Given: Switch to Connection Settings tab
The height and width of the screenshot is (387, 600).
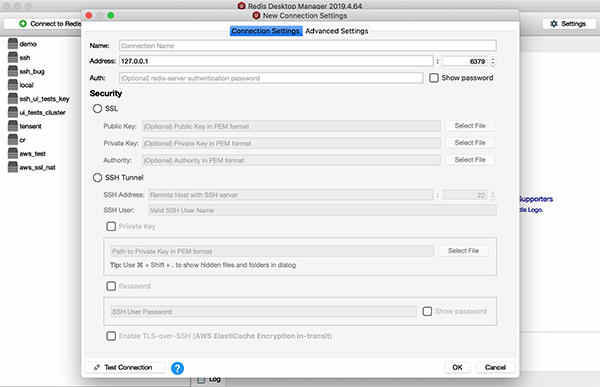Looking at the screenshot, I should 266,31.
